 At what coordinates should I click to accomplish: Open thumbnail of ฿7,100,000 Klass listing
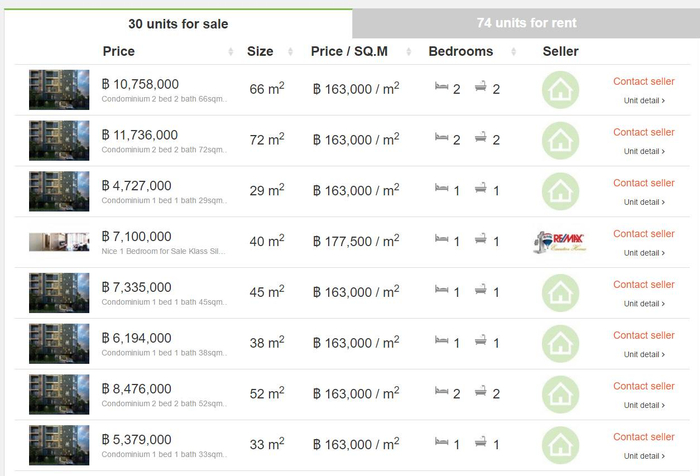(59, 242)
